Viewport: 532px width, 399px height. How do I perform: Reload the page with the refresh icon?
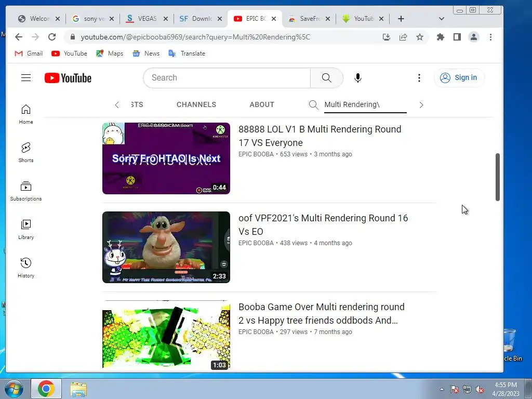52,37
